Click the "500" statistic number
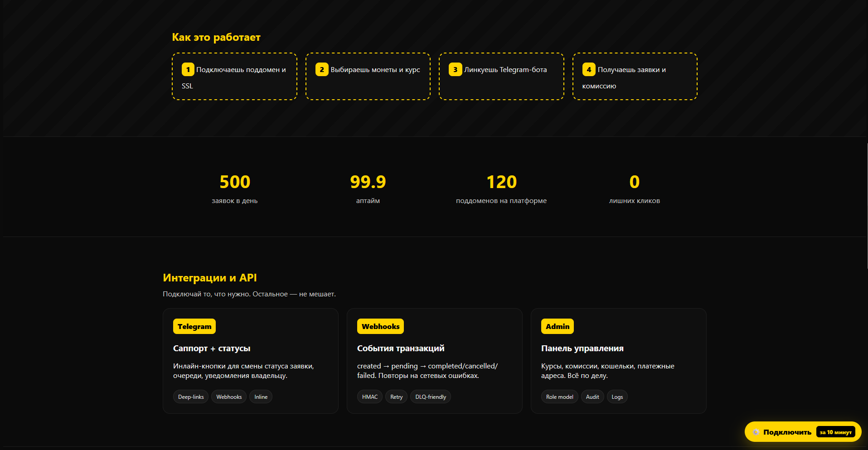The image size is (868, 450). (x=235, y=182)
